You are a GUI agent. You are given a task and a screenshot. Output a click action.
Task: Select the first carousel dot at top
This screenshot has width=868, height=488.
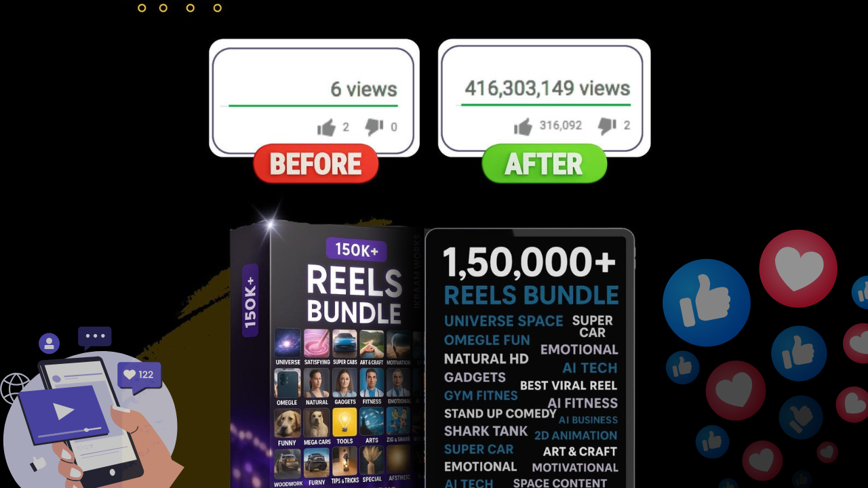tap(142, 8)
